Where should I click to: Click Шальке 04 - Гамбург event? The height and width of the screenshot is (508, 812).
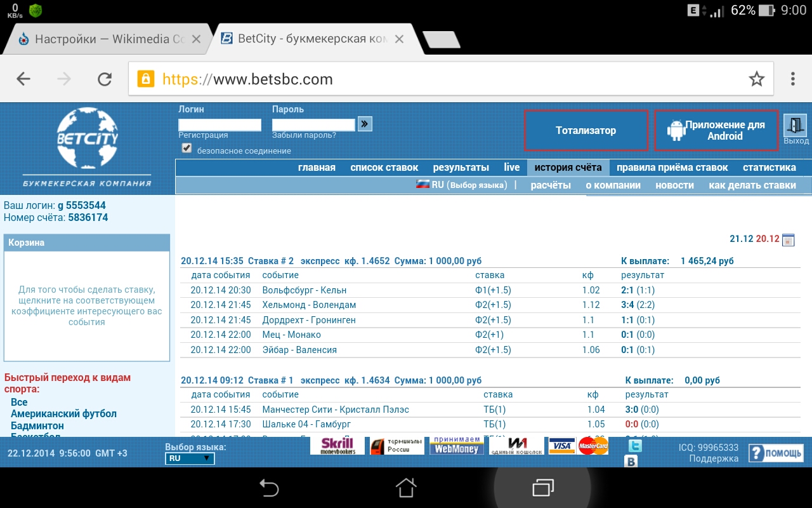(x=306, y=424)
